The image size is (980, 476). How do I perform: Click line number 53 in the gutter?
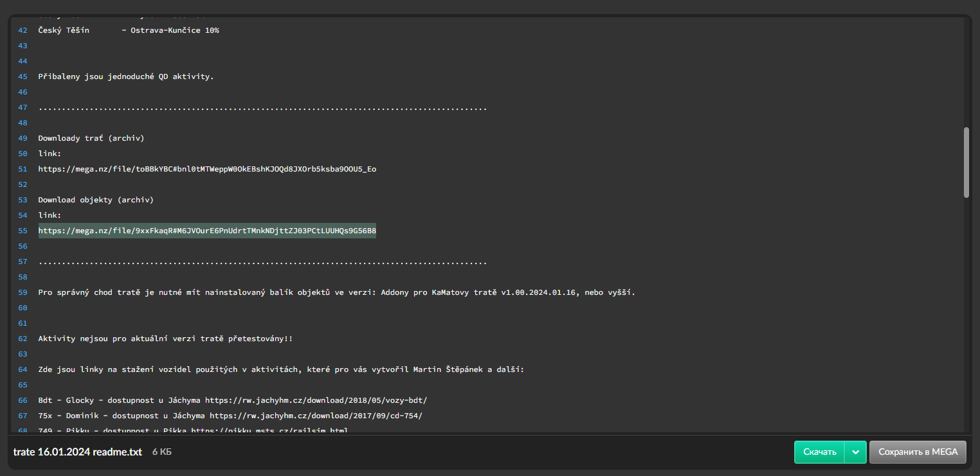[23, 200]
